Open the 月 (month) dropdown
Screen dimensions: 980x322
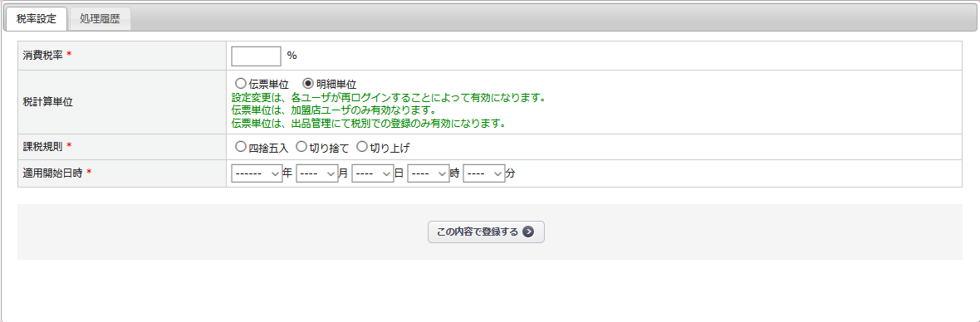[317, 173]
